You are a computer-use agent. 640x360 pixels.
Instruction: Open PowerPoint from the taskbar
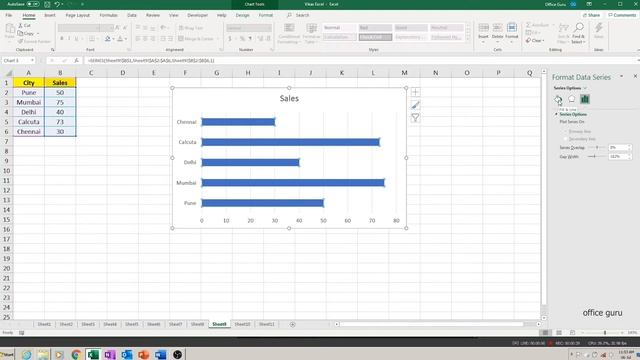click(143, 354)
